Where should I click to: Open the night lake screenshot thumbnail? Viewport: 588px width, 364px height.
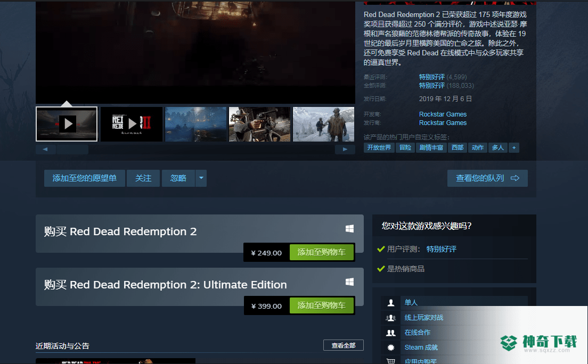click(x=196, y=124)
